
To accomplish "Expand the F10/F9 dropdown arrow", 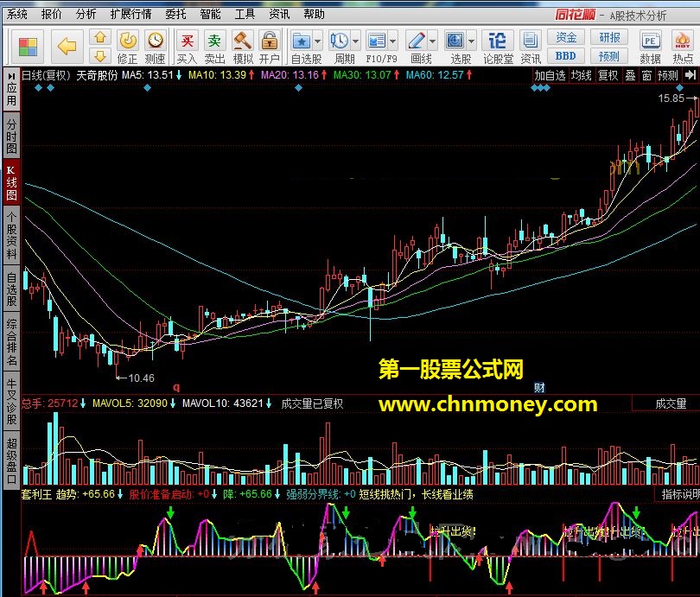I will click(393, 41).
